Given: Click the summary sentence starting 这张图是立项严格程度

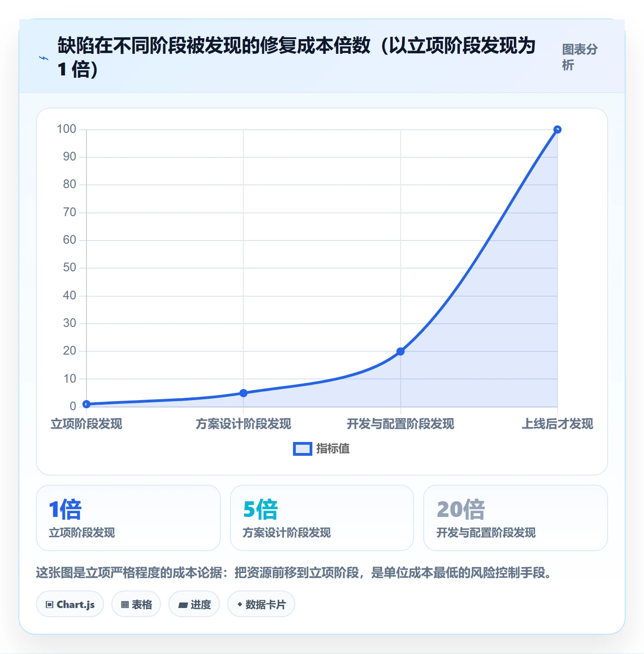Looking at the screenshot, I should point(293,573).
